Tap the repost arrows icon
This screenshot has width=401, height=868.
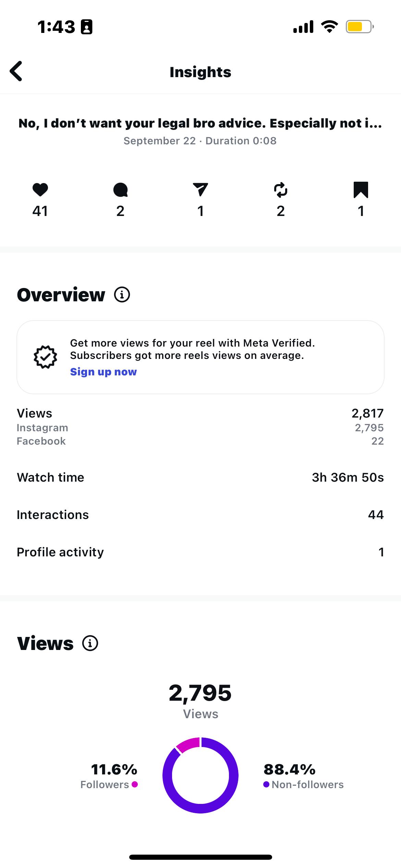(281, 190)
